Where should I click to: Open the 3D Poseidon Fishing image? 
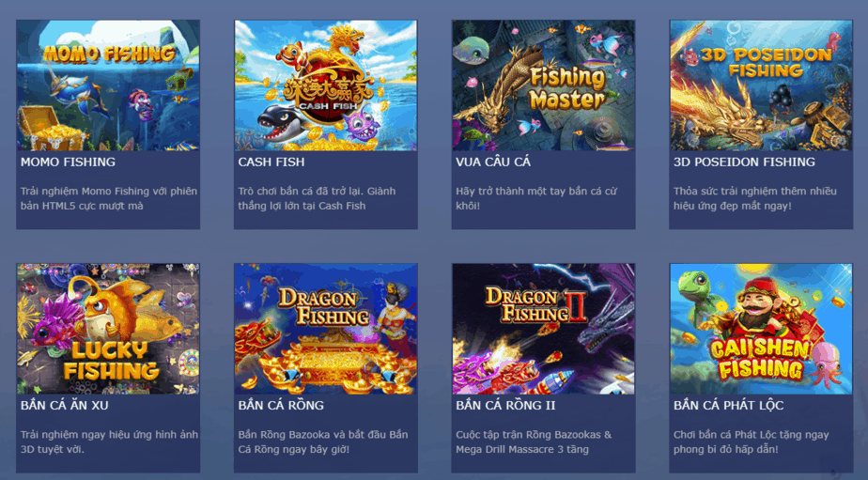(x=761, y=85)
